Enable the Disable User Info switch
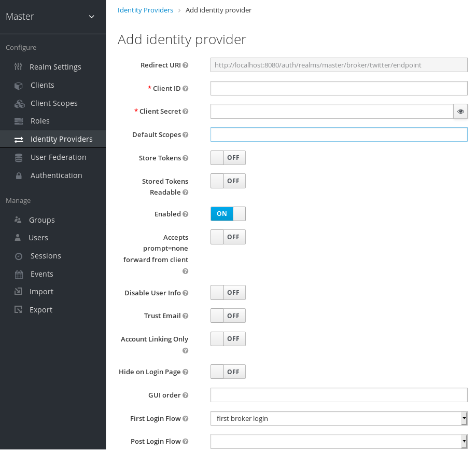The image size is (476, 451). tap(228, 292)
